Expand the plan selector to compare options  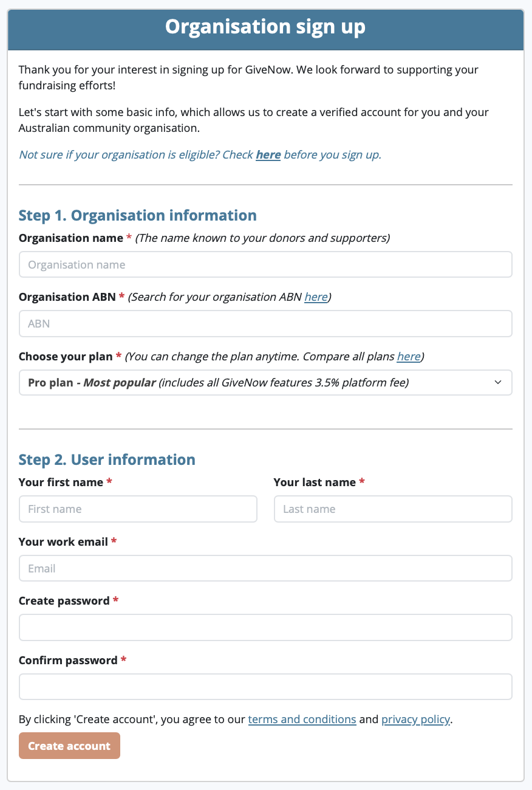265,382
